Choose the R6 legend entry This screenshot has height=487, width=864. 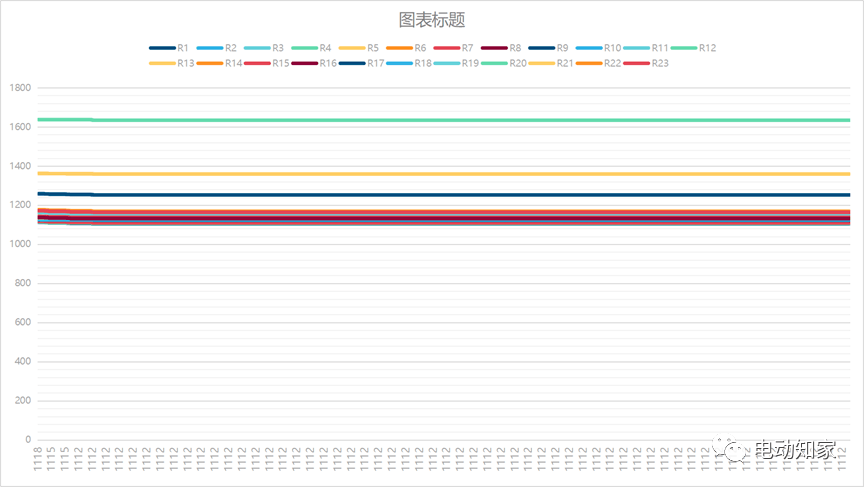[406, 48]
